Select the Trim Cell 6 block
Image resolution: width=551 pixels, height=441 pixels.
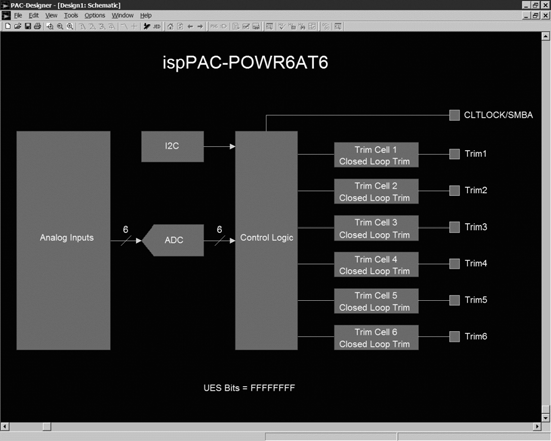pyautogui.click(x=376, y=338)
